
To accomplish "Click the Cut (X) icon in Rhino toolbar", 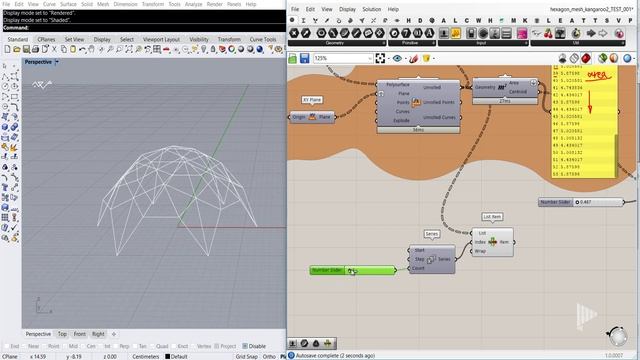I will click(54, 49).
